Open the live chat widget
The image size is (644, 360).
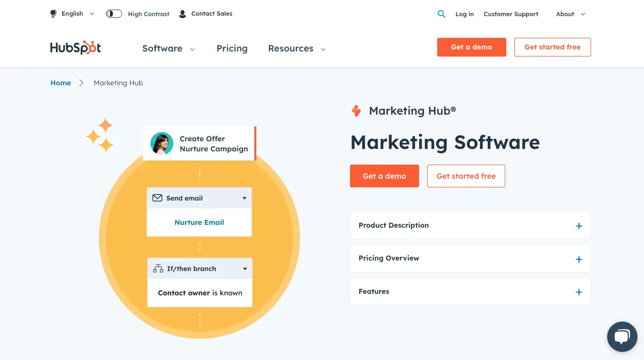click(622, 337)
